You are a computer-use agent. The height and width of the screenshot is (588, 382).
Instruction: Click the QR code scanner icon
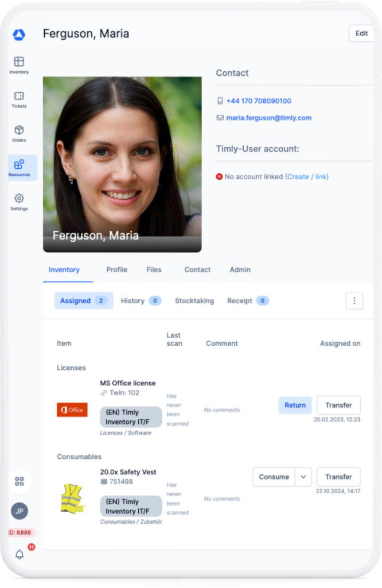tap(20, 482)
